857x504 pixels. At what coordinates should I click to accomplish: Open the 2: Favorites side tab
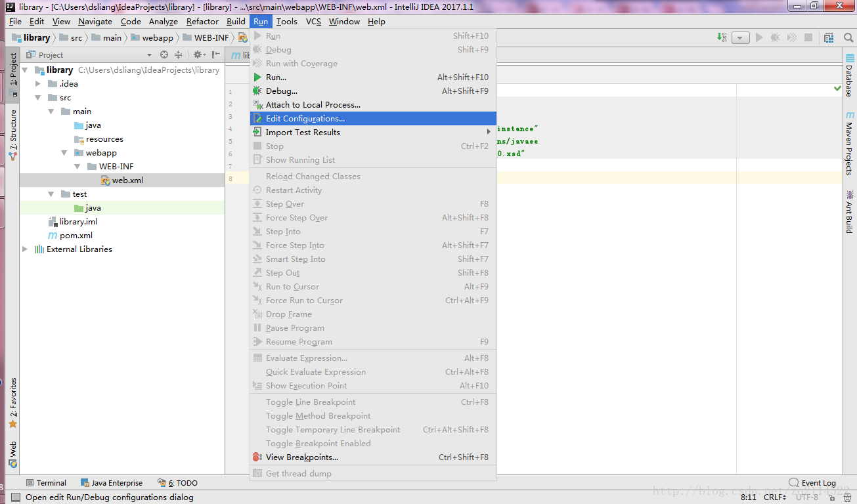[13, 403]
